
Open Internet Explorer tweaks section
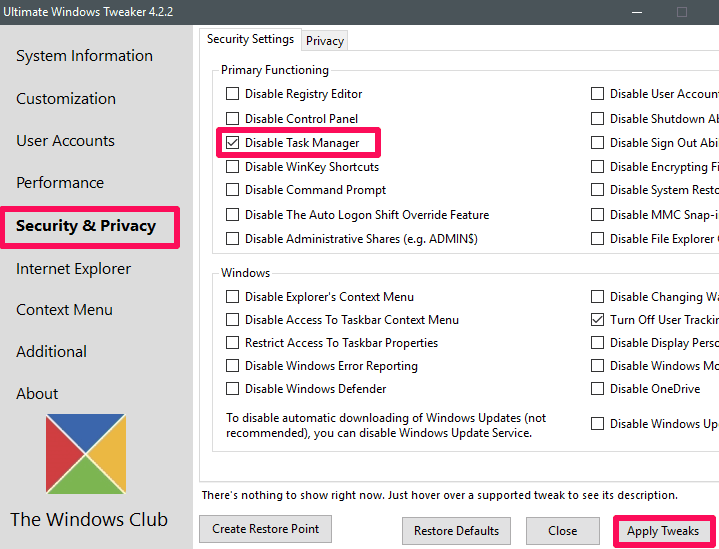click(73, 268)
